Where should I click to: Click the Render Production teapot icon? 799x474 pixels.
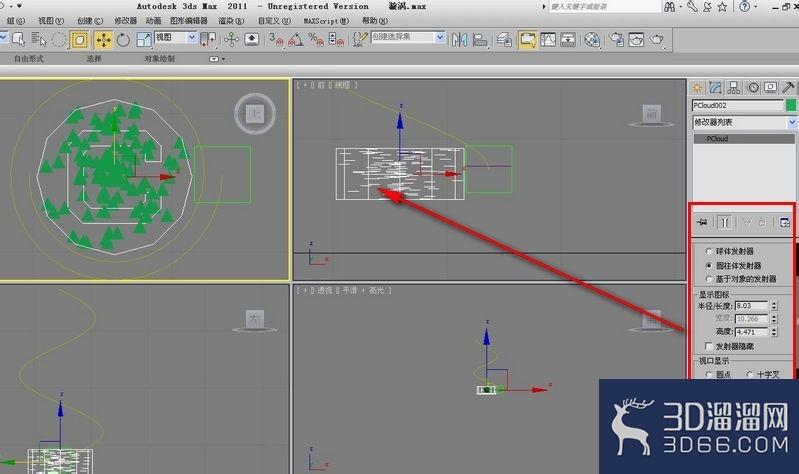657,39
